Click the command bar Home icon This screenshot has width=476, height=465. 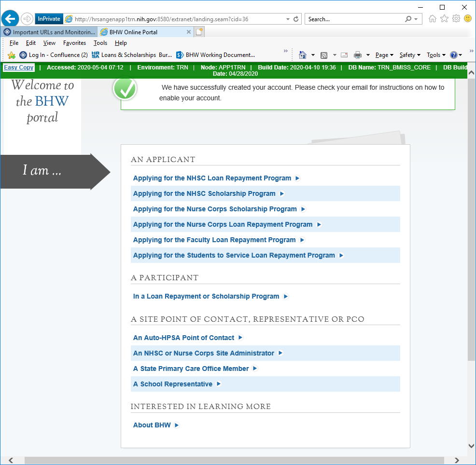303,55
